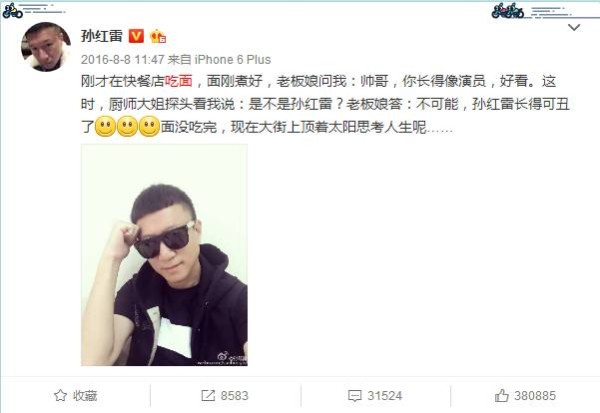This screenshot has width=600, height=413.
Task: Click the red 吃面 keyword link
Action: [x=178, y=81]
